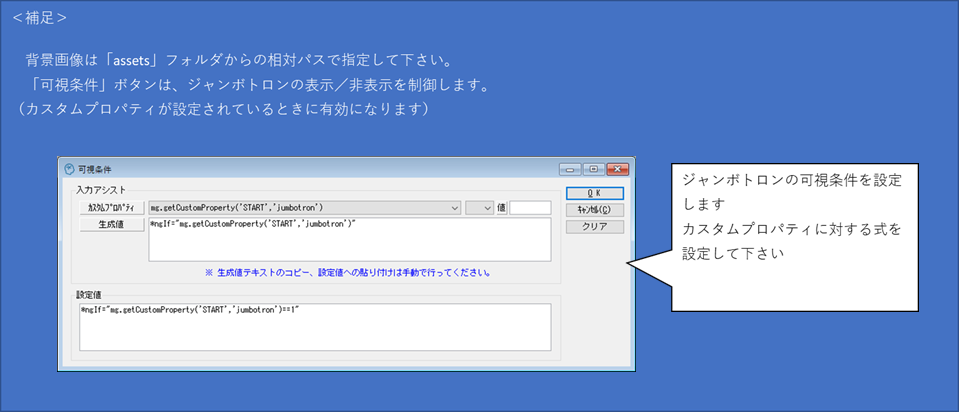Click the blue note about manual copy-paste
This screenshot has width=959, height=412.
tap(346, 272)
